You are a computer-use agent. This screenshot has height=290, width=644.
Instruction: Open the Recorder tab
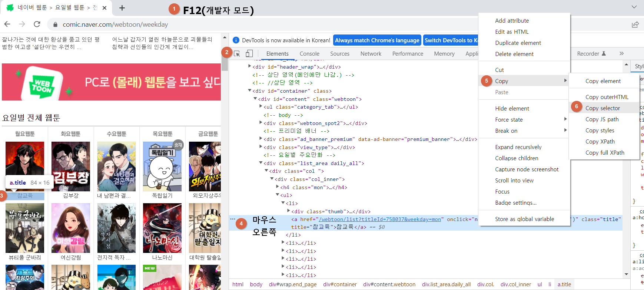[591, 54]
